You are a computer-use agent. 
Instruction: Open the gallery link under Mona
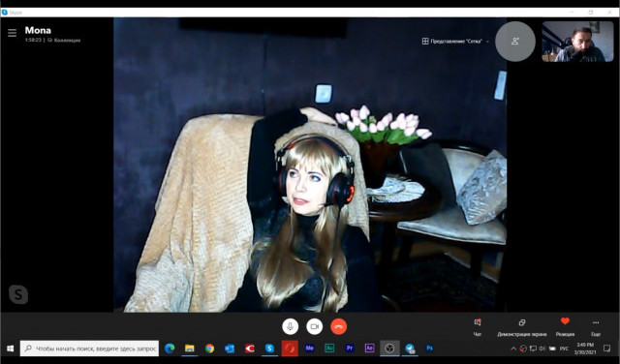(x=64, y=40)
